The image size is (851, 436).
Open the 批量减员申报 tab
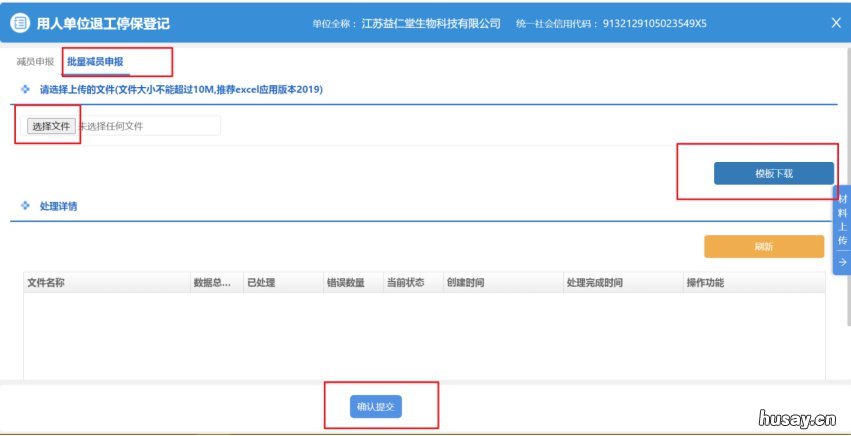[x=96, y=62]
